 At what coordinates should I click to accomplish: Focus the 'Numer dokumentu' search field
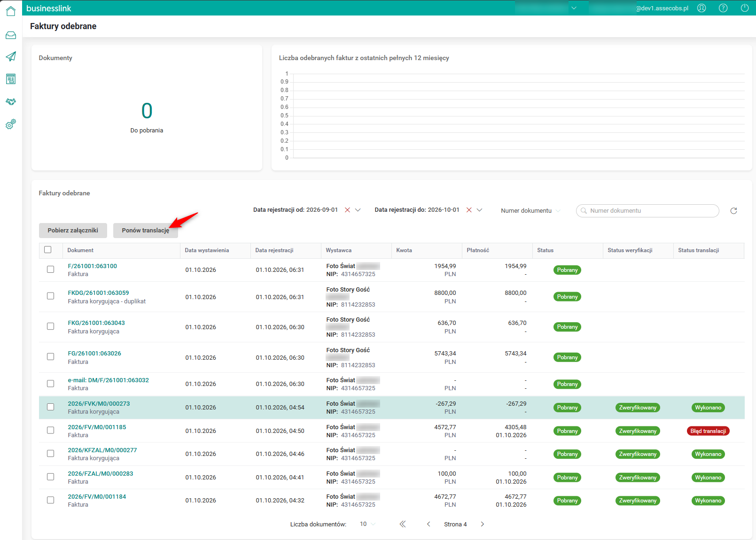(647, 211)
